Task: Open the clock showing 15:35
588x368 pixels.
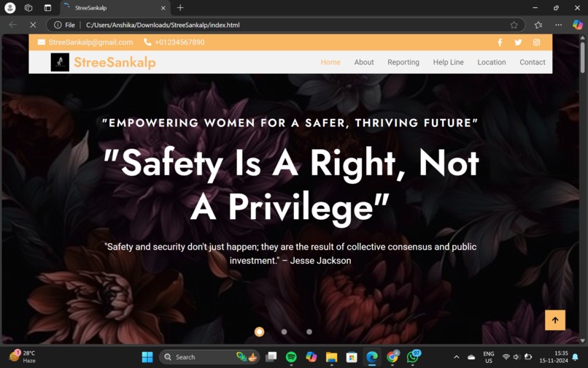Action: (x=554, y=357)
